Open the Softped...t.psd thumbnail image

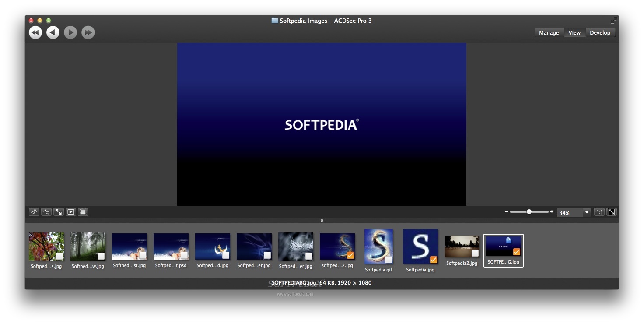[171, 247]
